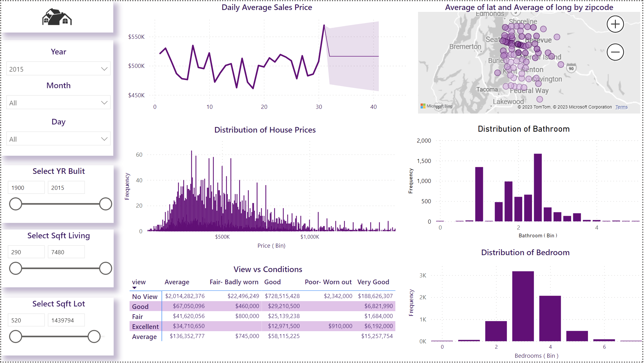Select the Sqft Lot slider left handle

16,336
